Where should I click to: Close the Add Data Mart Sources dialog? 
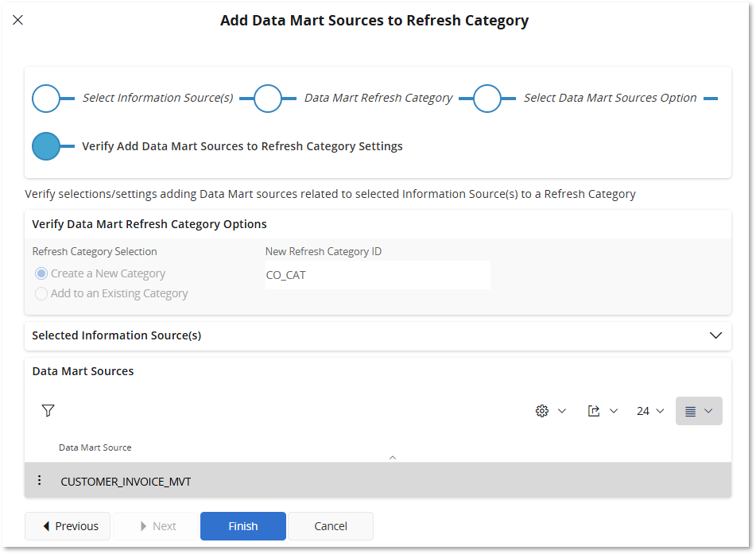(17, 20)
